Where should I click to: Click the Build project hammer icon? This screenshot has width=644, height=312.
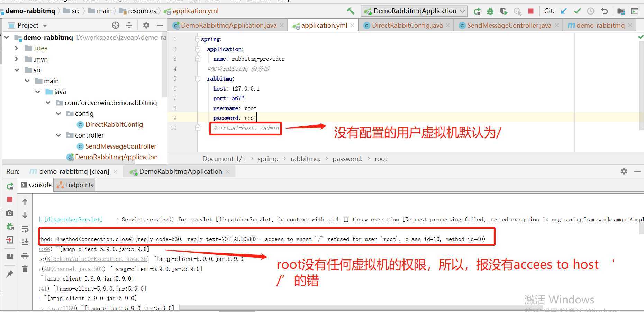(351, 11)
